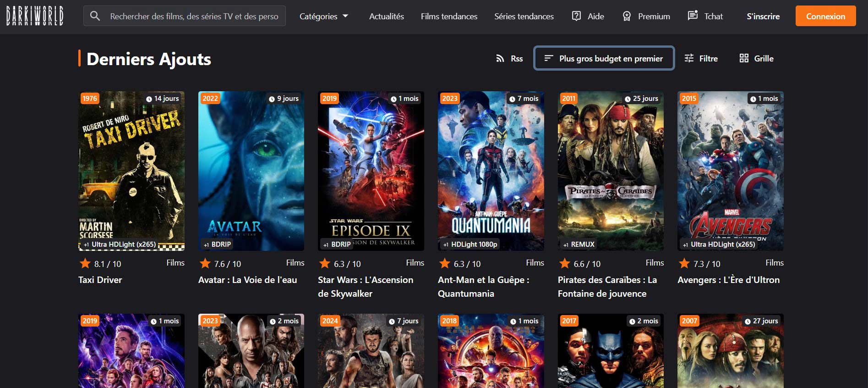Open the 2024 Gladiator poster
This screenshot has width=868, height=388.
point(371,351)
